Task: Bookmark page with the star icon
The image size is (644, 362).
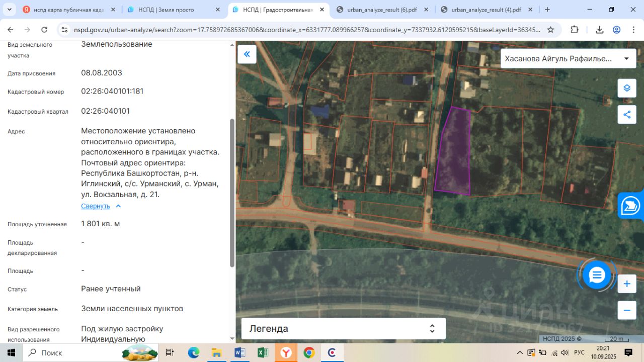Action: tap(550, 30)
